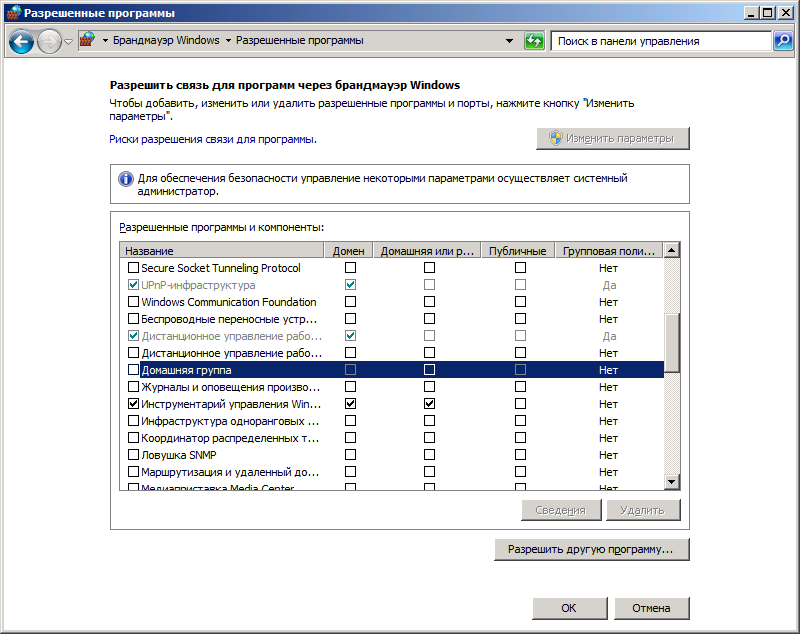Click the list scrollbar down arrow

pos(671,483)
